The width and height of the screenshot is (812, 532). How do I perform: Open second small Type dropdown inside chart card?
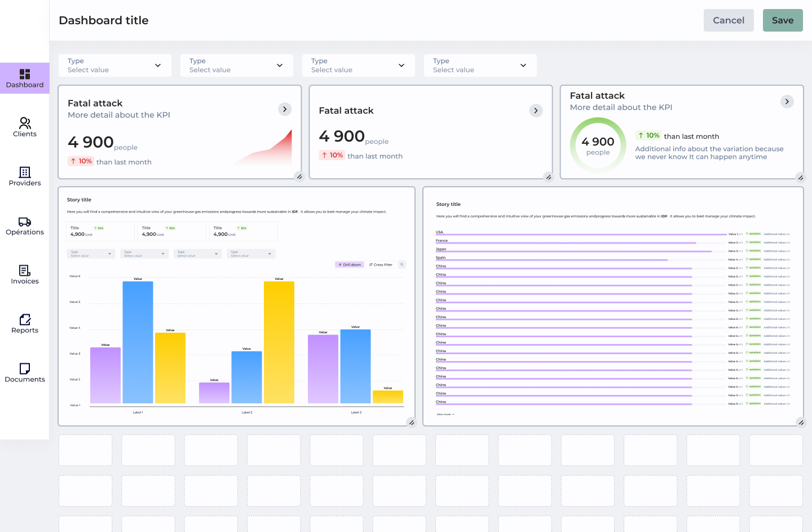click(x=144, y=254)
